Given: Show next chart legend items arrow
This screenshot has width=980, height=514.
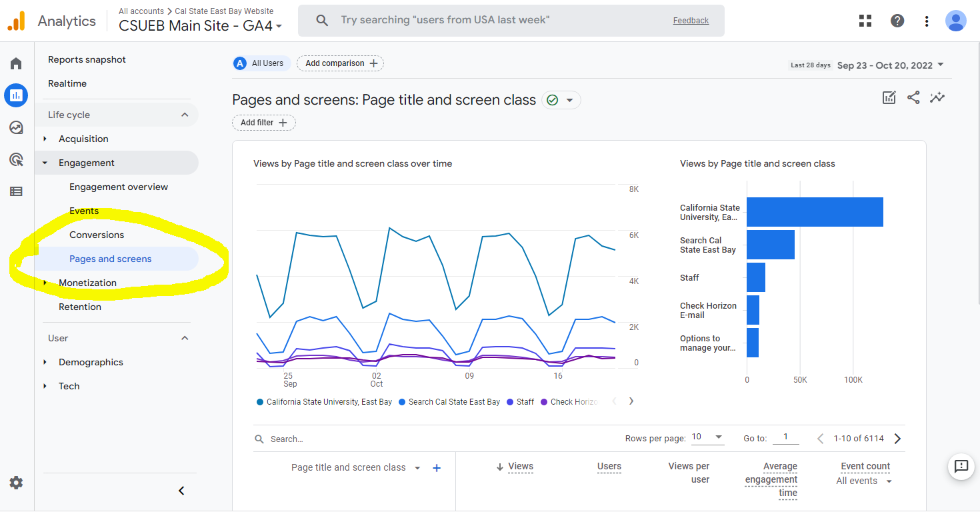Looking at the screenshot, I should tap(631, 401).
